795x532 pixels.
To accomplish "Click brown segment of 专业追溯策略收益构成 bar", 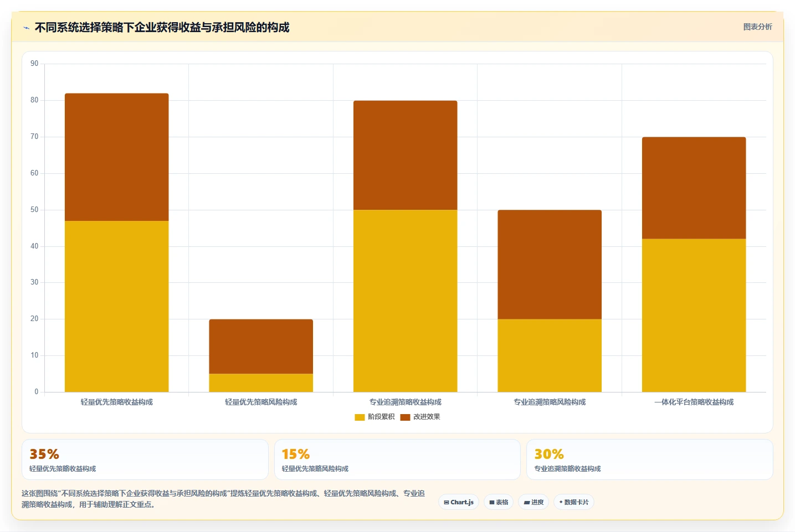I will click(406, 155).
